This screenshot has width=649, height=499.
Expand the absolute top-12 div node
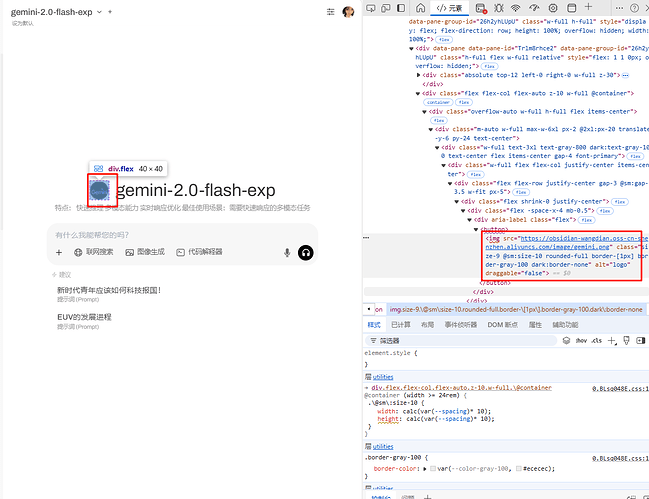tap(418, 75)
